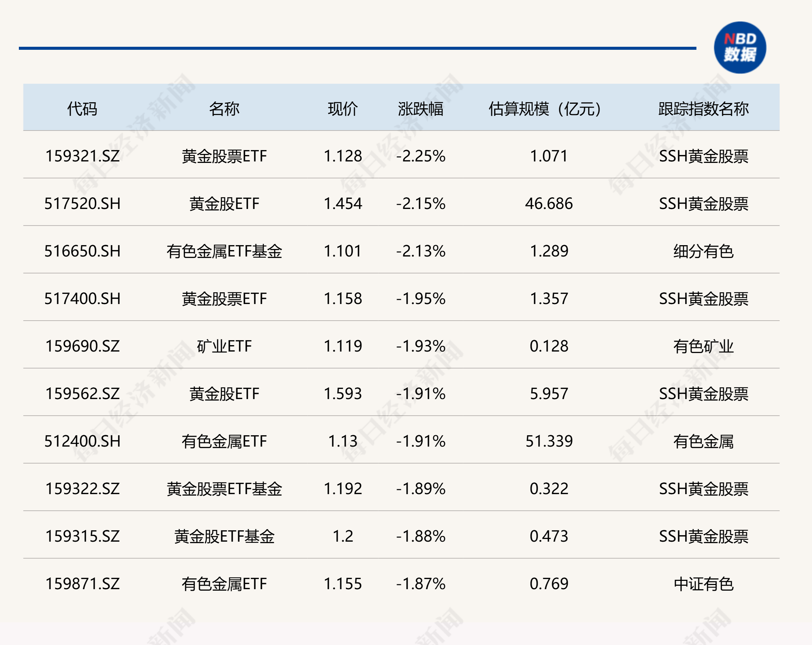Click scale value 0.769
The height and width of the screenshot is (645, 812).
pos(549,584)
